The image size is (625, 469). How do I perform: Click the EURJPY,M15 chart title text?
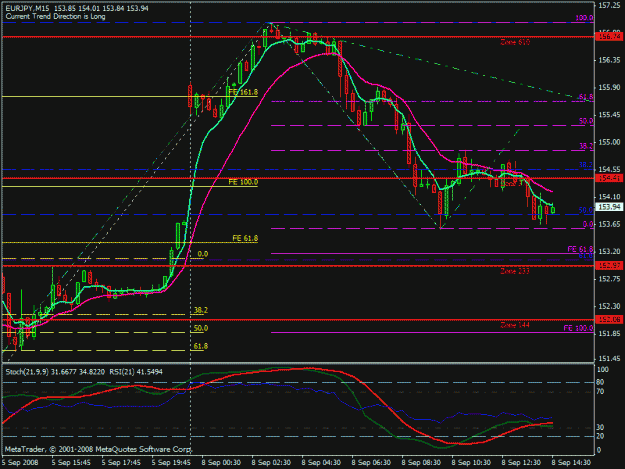77,8
